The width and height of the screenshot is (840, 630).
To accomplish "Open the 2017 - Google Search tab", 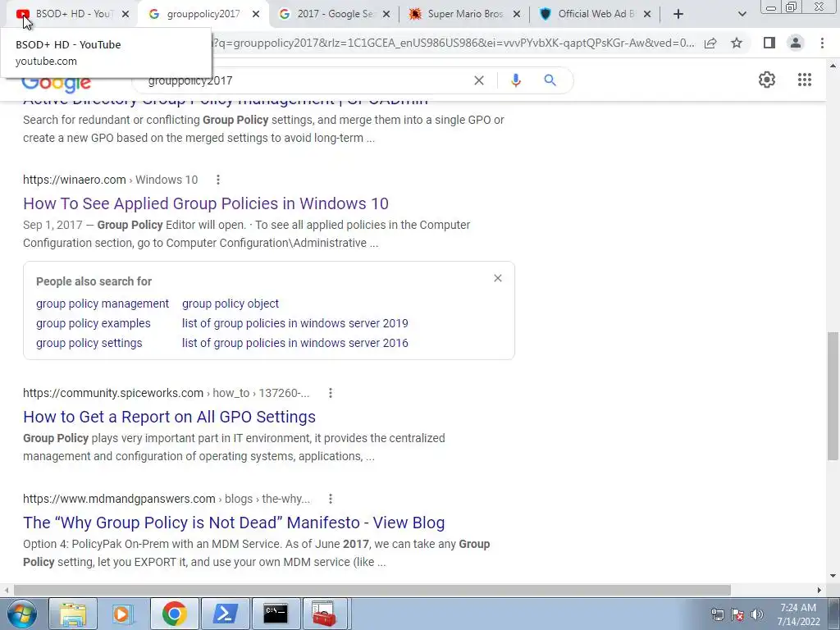I will (335, 15).
